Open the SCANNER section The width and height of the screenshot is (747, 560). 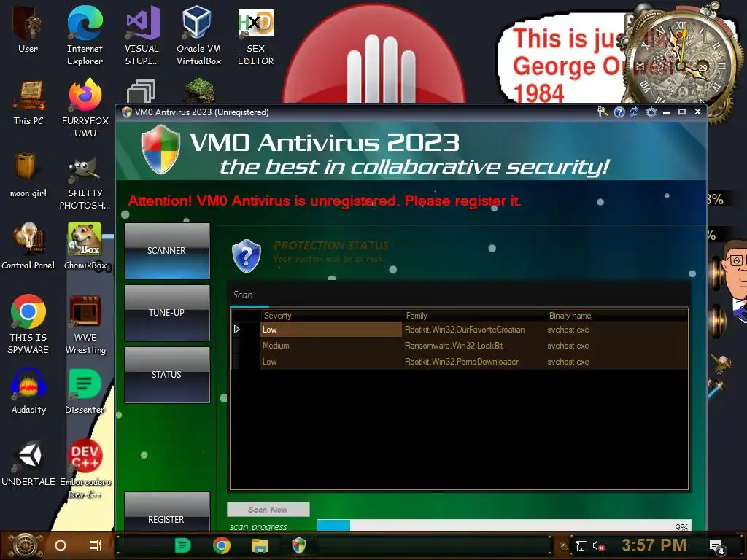pyautogui.click(x=167, y=251)
